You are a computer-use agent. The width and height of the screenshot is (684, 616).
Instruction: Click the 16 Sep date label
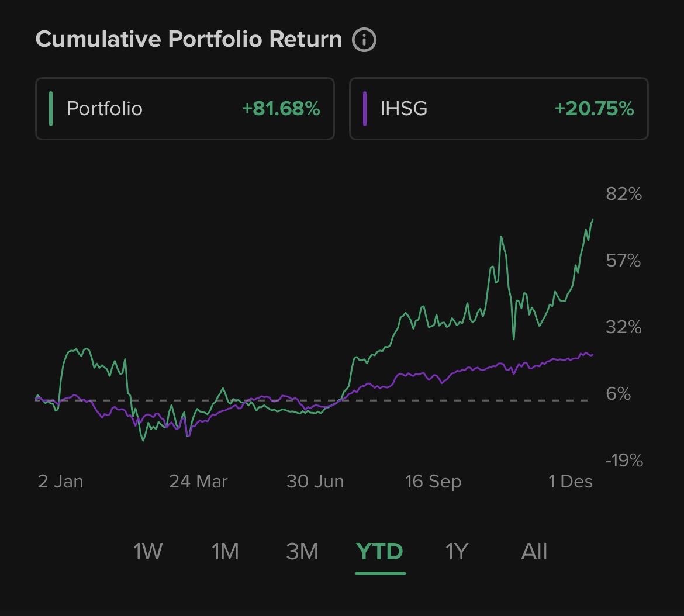tap(433, 482)
